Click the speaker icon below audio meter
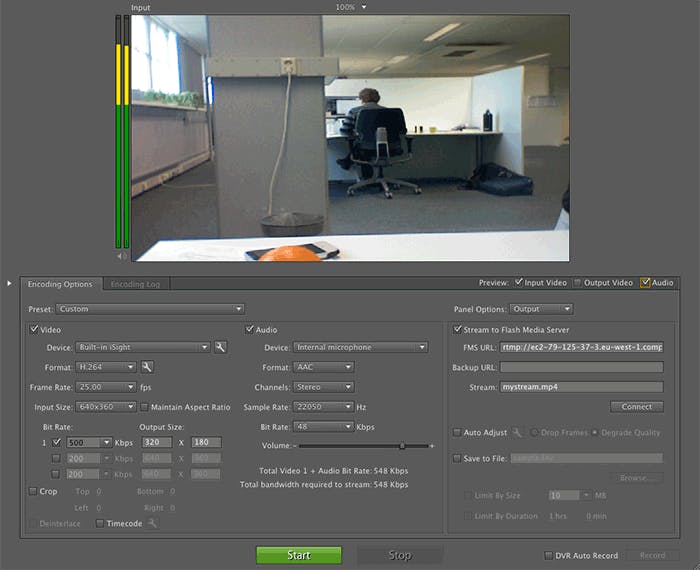The width and height of the screenshot is (700, 570). pyautogui.click(x=122, y=255)
